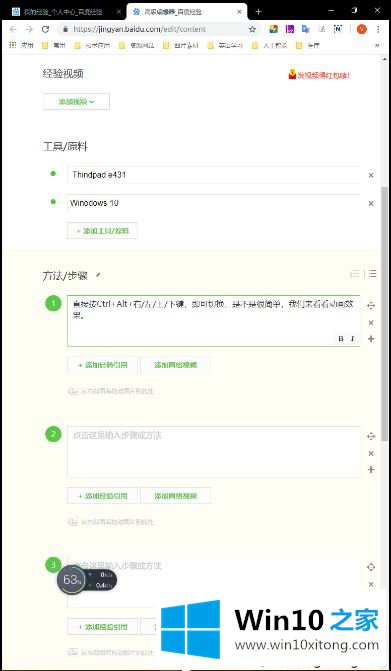Click the page vertical scrollbar thumb
This screenshot has height=671, width=391.
coord(386,314)
